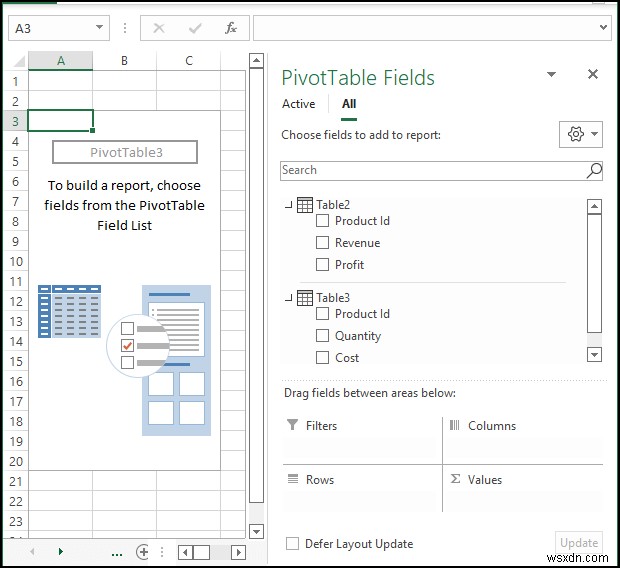Click the Table2 table icon
Image resolution: width=620 pixels, height=568 pixels.
pos(304,205)
